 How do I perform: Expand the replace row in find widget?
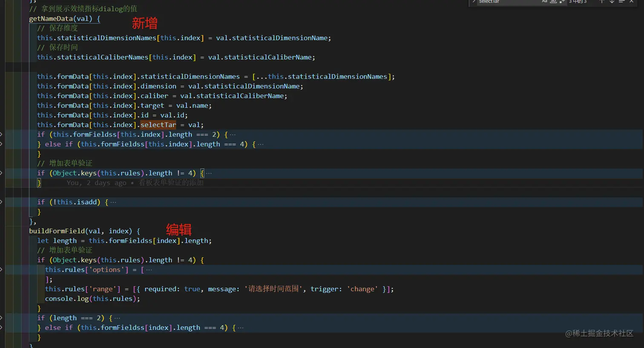pyautogui.click(x=474, y=1)
